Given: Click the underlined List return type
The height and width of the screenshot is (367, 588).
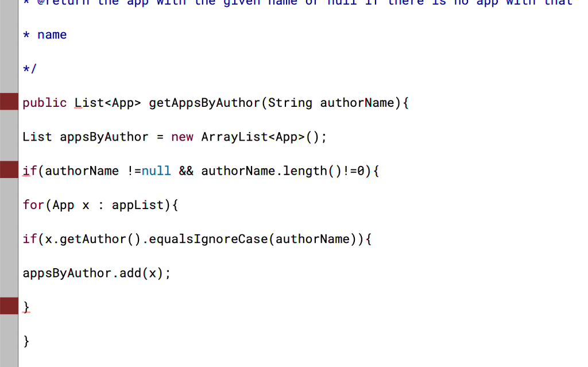Looking at the screenshot, I should 89,103.
